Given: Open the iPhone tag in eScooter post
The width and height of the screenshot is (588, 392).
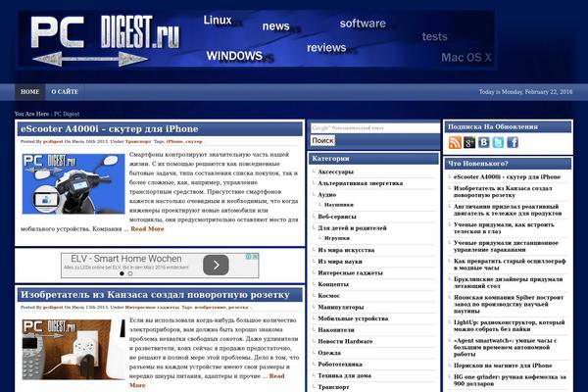Looking at the screenshot, I should [x=174, y=142].
